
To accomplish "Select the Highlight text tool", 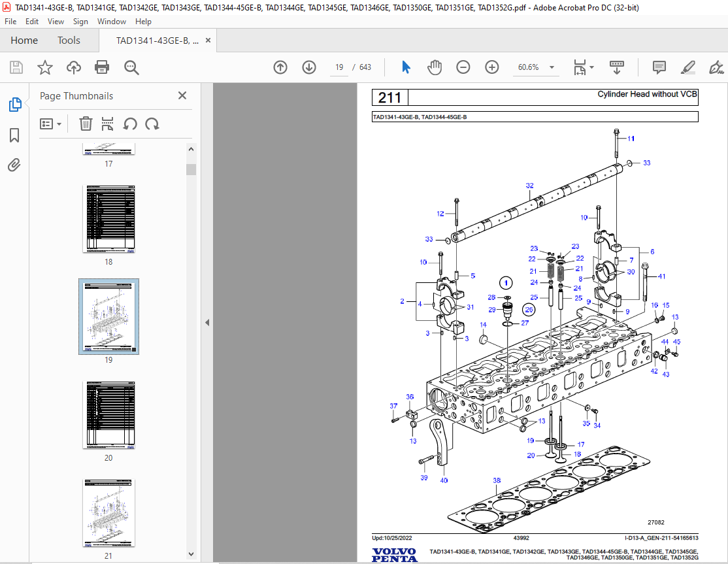I will pyautogui.click(x=687, y=67).
